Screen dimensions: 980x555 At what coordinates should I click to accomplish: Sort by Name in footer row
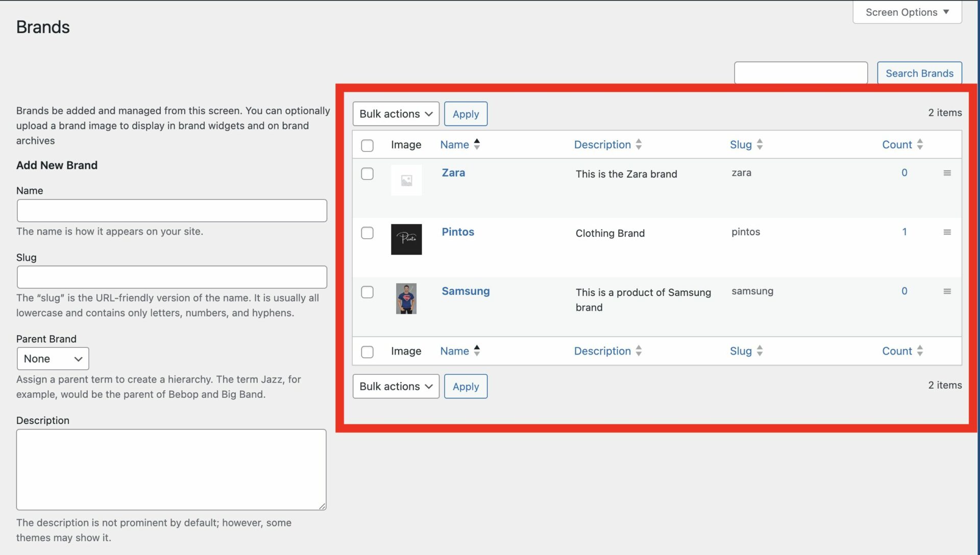point(454,351)
